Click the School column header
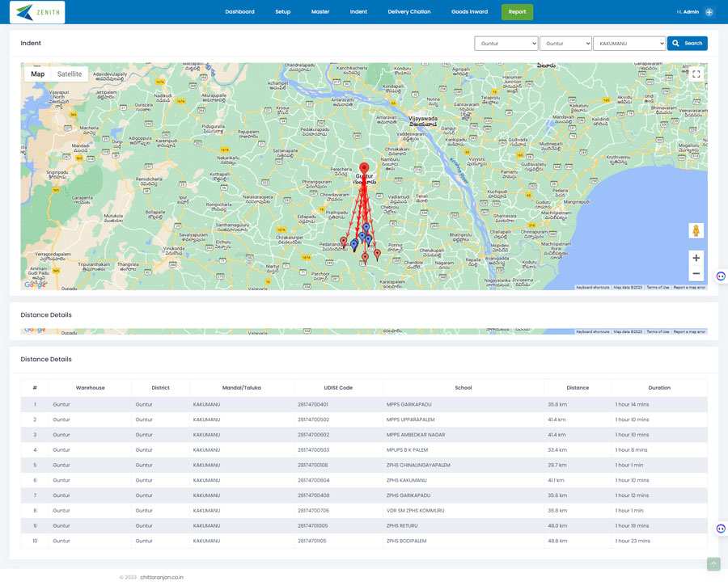728x586 pixels. pos(463,388)
